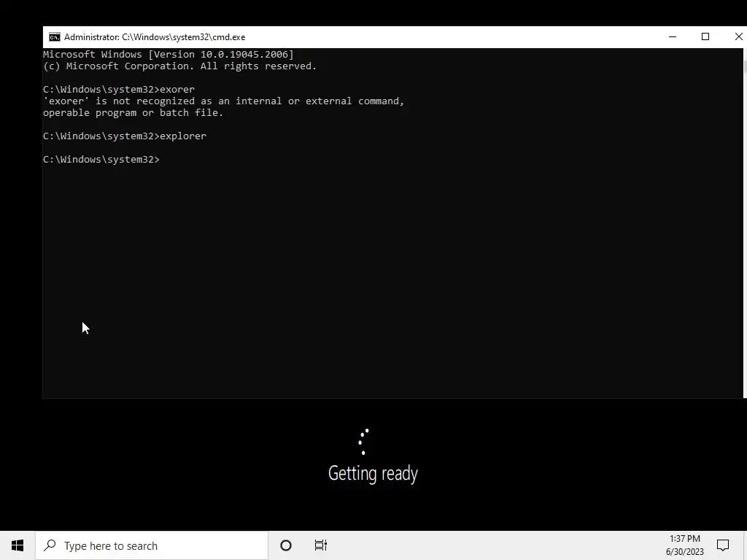Click the cmd.exe icon in title bar
This screenshot has height=560, width=747.
pos(54,37)
